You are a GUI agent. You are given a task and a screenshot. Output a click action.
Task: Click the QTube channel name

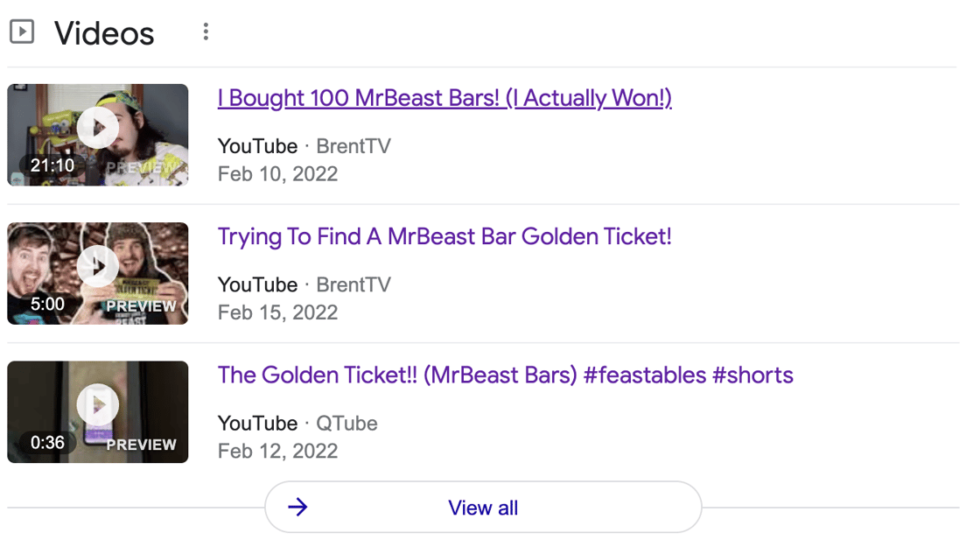(346, 424)
